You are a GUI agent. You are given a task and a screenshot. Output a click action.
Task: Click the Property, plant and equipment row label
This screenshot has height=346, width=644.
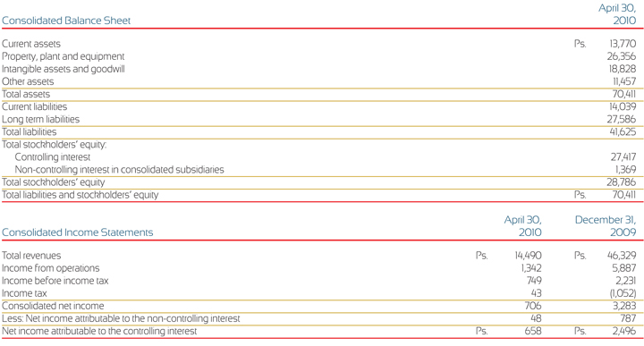pyautogui.click(x=63, y=56)
